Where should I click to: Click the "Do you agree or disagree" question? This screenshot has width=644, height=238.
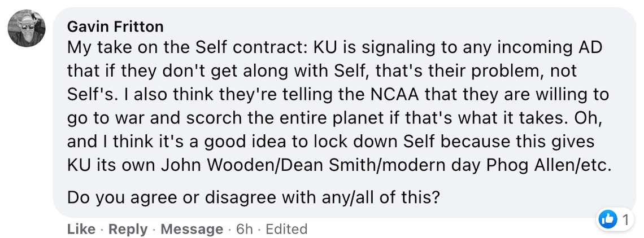tap(253, 197)
